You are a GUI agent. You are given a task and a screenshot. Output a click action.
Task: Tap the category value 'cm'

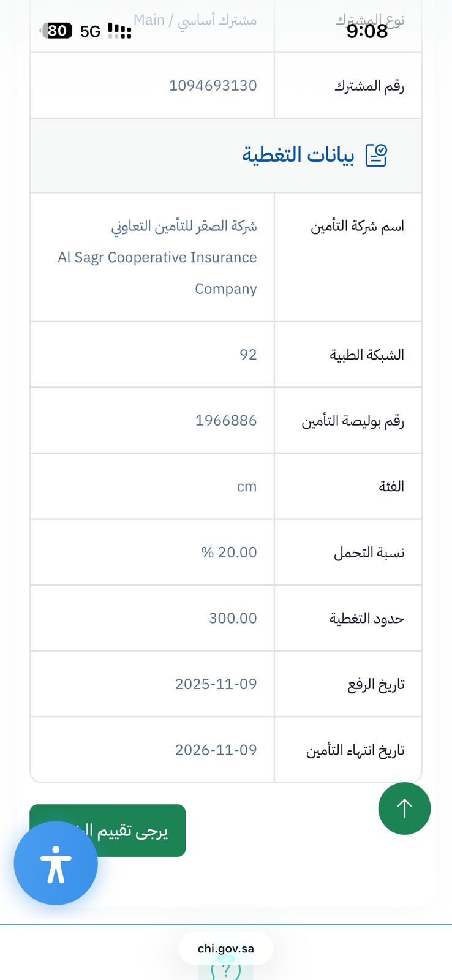[247, 486]
